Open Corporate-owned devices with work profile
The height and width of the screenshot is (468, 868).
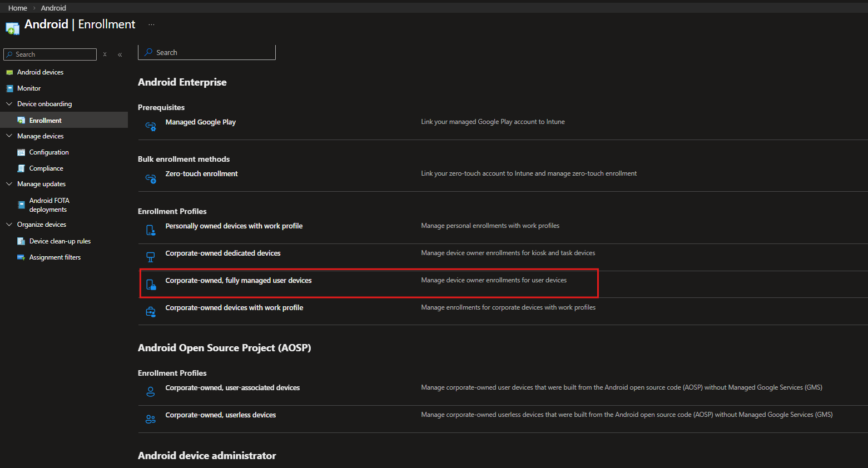234,308
